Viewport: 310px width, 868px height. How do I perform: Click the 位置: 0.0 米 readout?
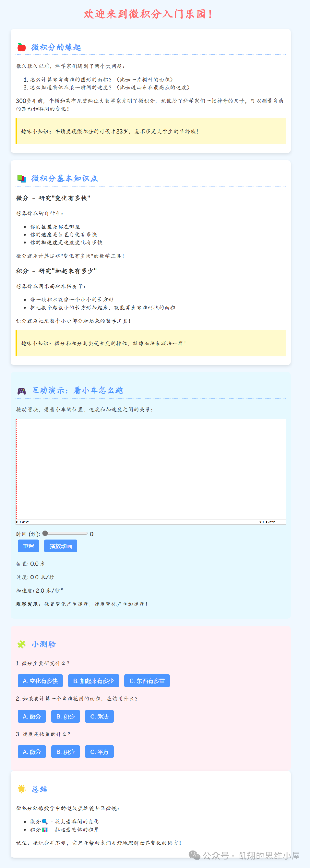[31, 564]
